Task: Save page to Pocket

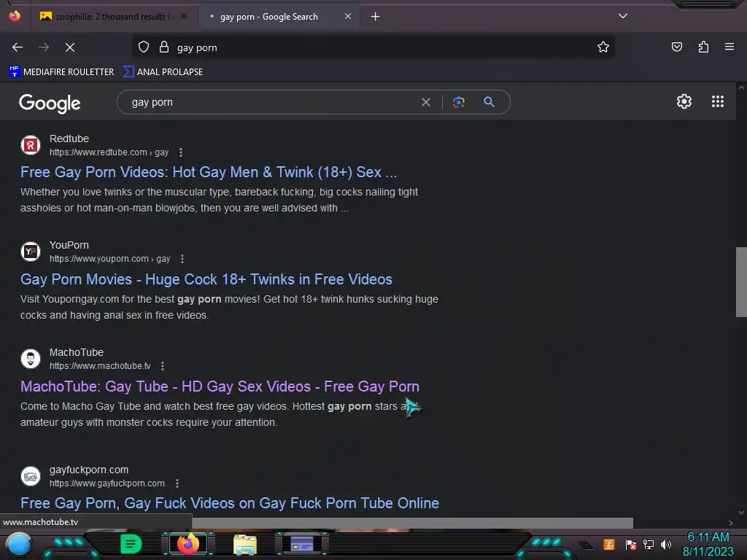Action: point(677,47)
